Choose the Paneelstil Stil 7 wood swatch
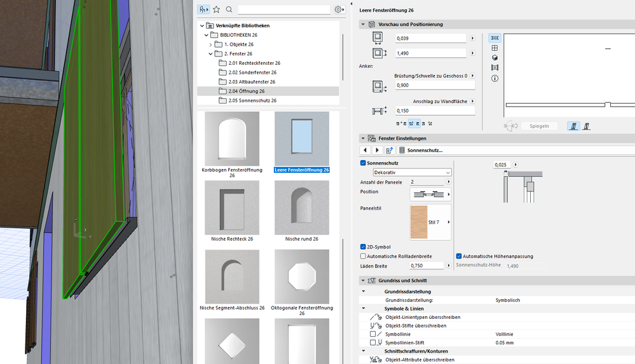The width and height of the screenshot is (635, 364). point(420,222)
